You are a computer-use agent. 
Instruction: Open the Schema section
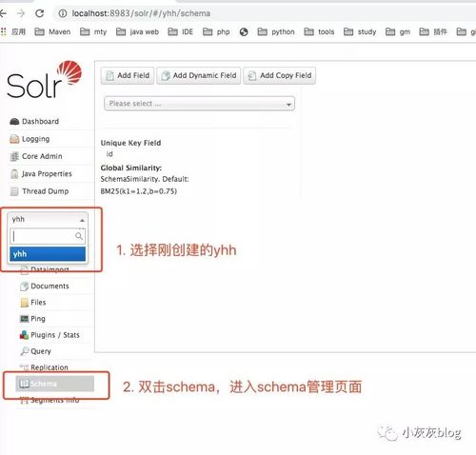tap(54, 384)
